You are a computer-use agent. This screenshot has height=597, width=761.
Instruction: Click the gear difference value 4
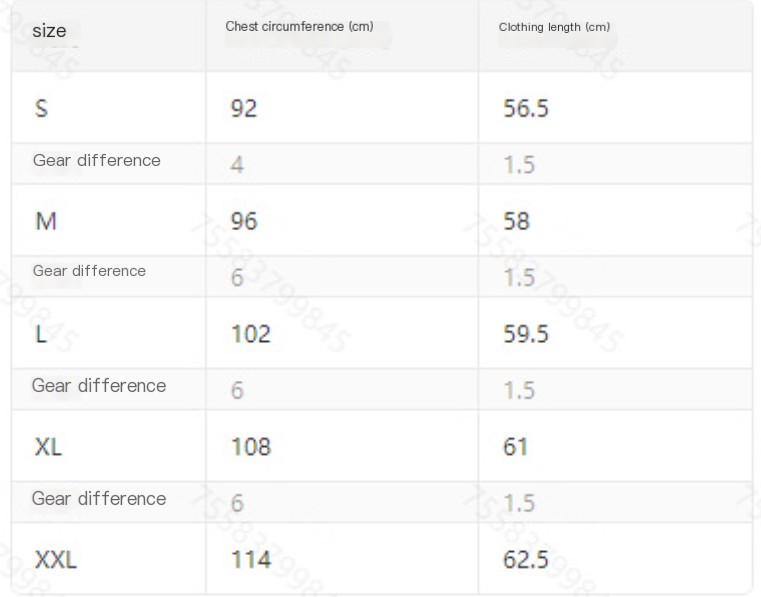coord(237,165)
